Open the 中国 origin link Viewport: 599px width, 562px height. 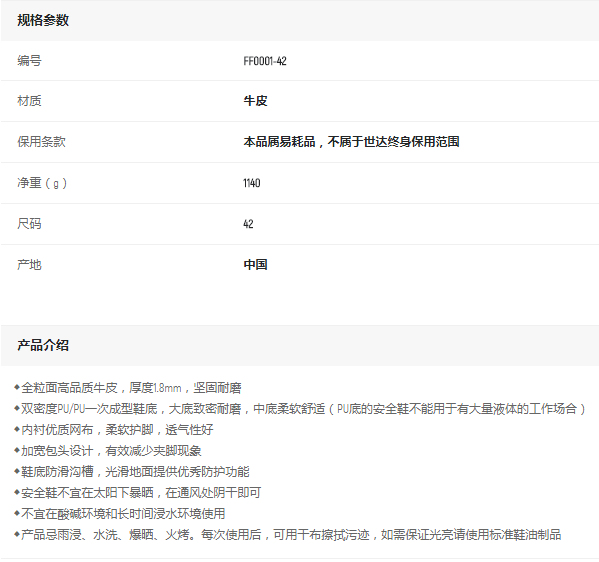255,264
